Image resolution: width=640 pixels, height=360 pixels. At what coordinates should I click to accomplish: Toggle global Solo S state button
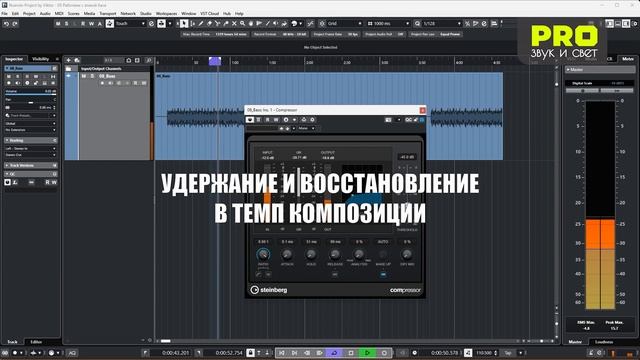[x=67, y=24]
